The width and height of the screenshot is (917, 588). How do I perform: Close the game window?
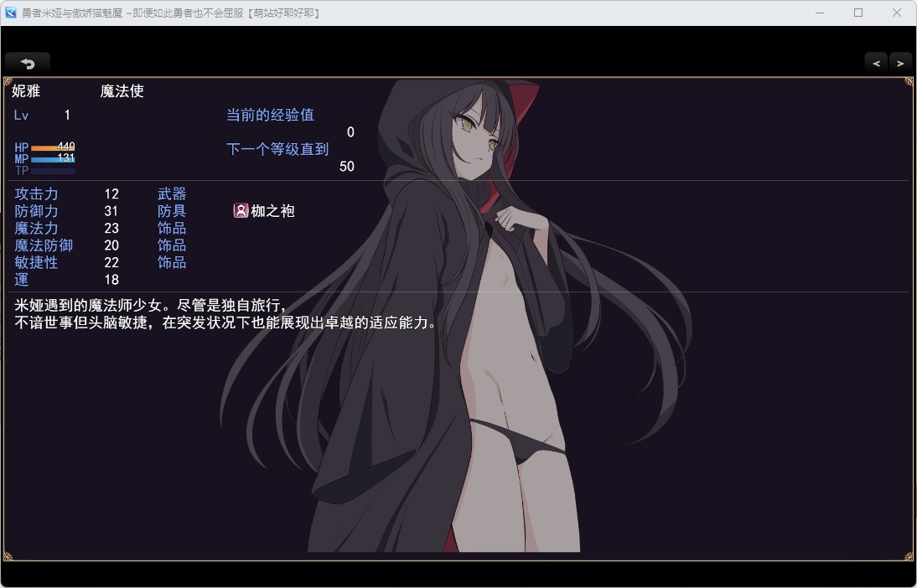coord(897,13)
